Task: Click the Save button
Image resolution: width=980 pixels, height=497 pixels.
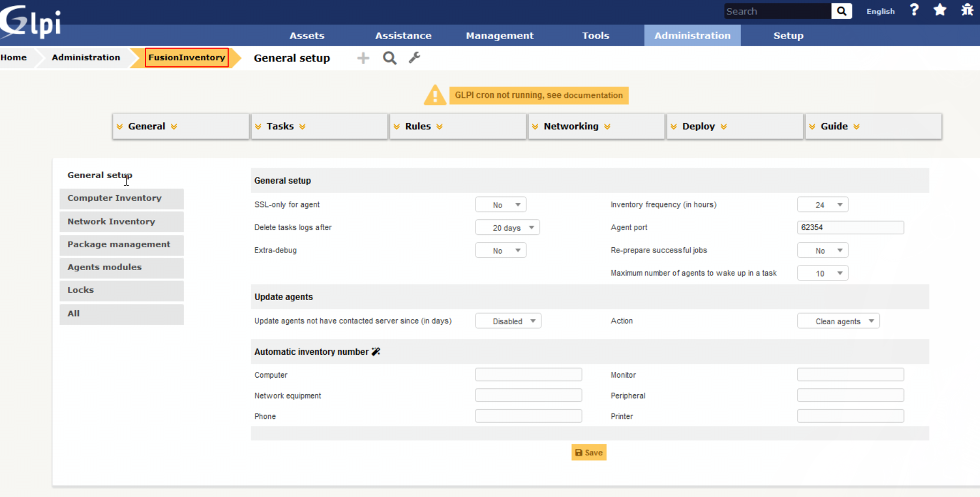Action: [589, 453]
